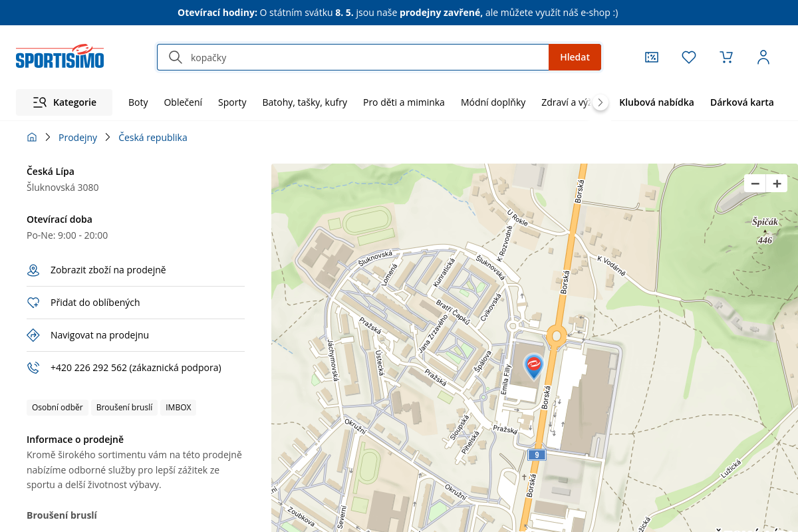The image size is (798, 532).
Task: Click the Sportisimo logo
Action: pos(60,57)
